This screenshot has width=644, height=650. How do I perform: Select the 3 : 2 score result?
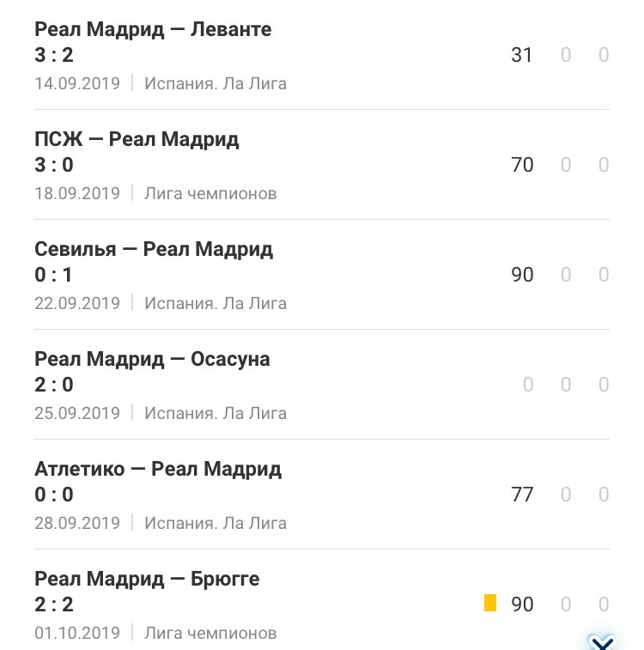[54, 55]
